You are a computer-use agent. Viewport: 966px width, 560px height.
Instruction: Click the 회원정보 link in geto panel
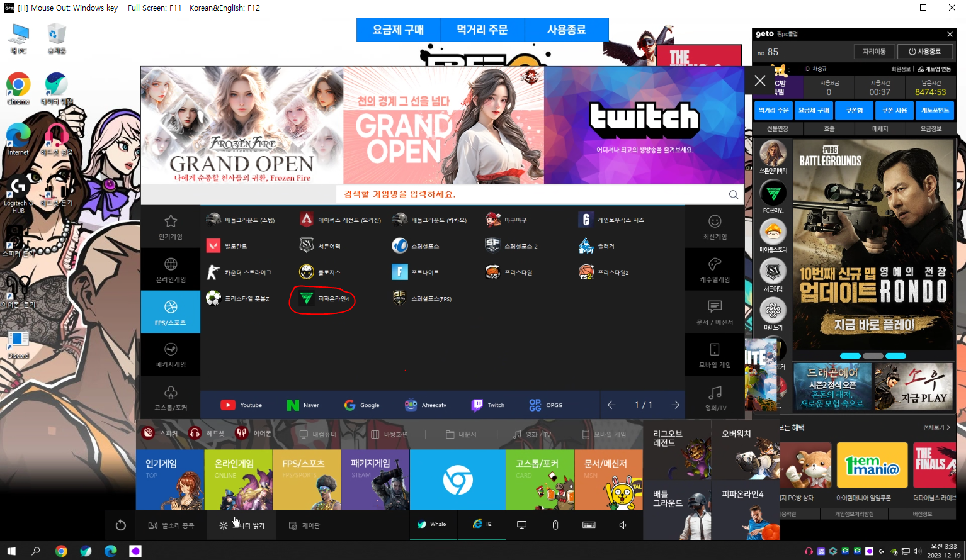tap(901, 69)
